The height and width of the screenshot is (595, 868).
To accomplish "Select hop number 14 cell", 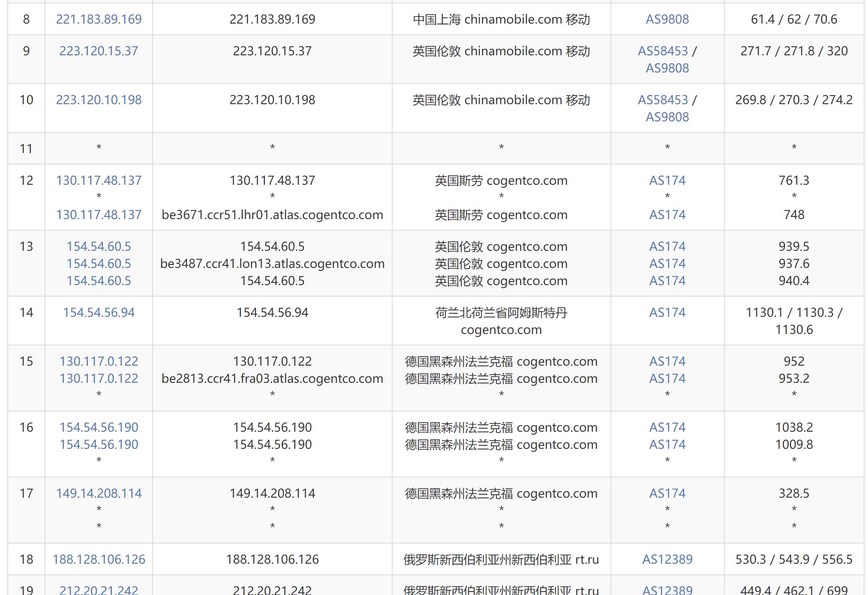I will [26, 321].
